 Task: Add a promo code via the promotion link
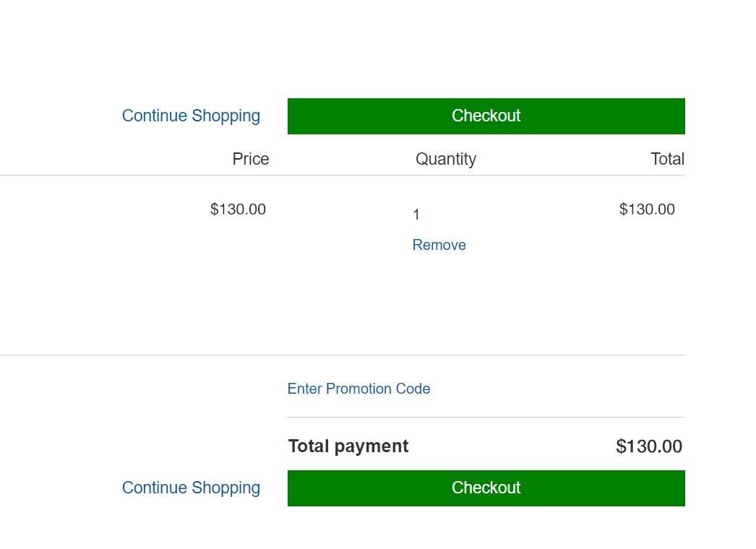[x=358, y=389]
